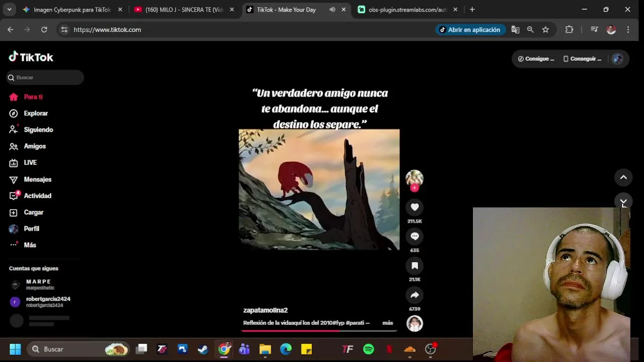Share the video using the arrow icon
Viewport: 644px width, 362px height.
point(415,295)
